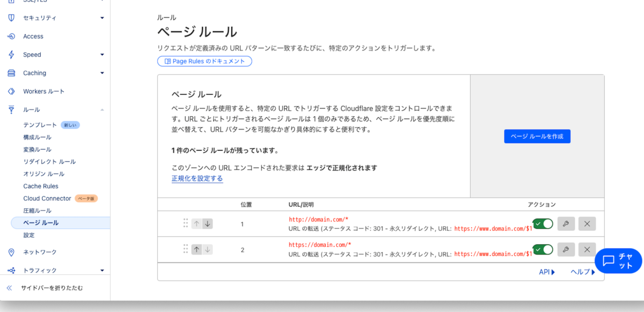This screenshot has width=644, height=312.
Task: Click the トラフィック routing icon
Action: 11,270
